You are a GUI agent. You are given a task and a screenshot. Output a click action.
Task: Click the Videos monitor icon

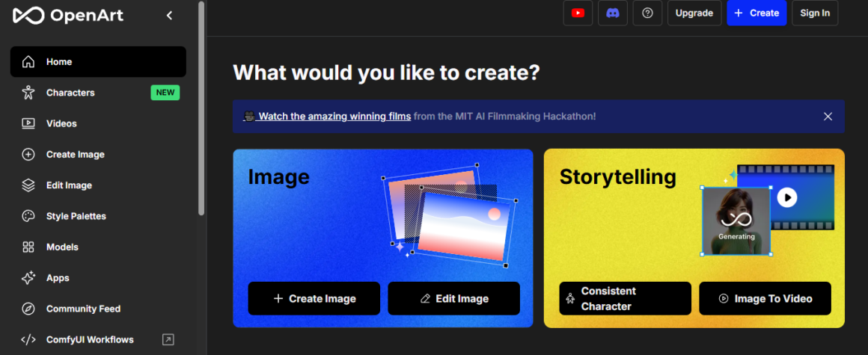[x=28, y=123]
